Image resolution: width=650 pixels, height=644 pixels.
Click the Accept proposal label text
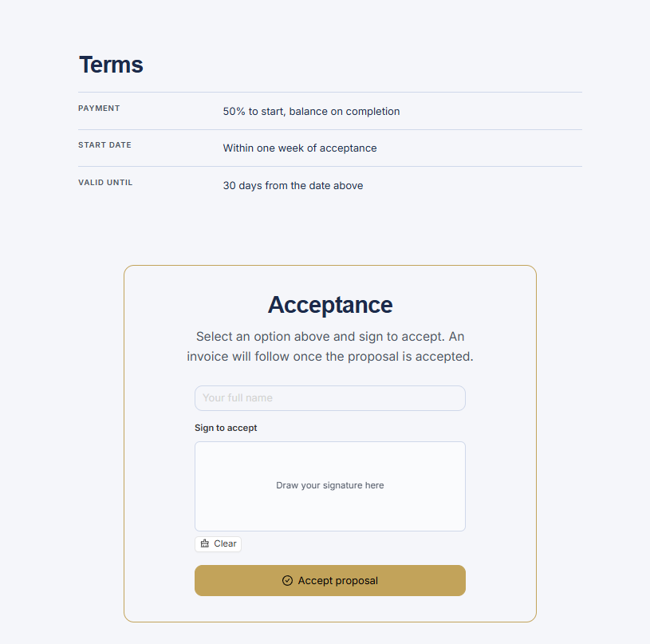tap(338, 580)
